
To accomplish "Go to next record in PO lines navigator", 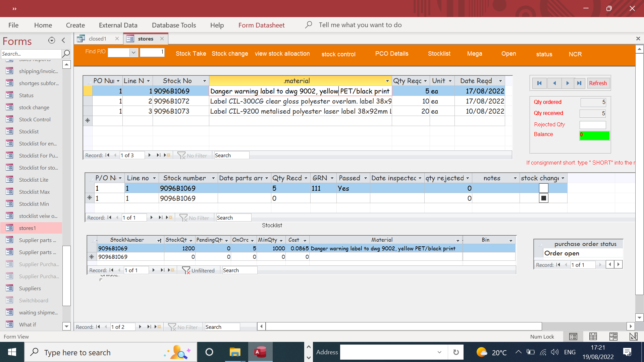I will coord(149,155).
